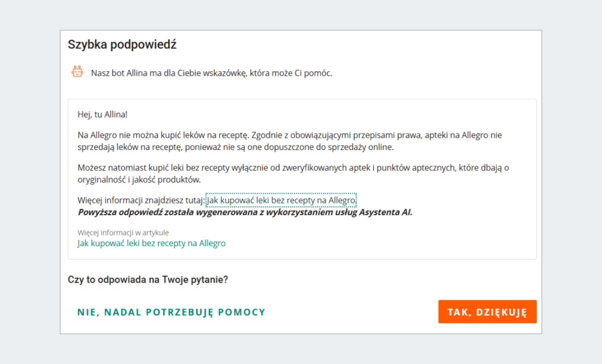
Task: Click the gray page background outside the dialog
Action: 30,180
